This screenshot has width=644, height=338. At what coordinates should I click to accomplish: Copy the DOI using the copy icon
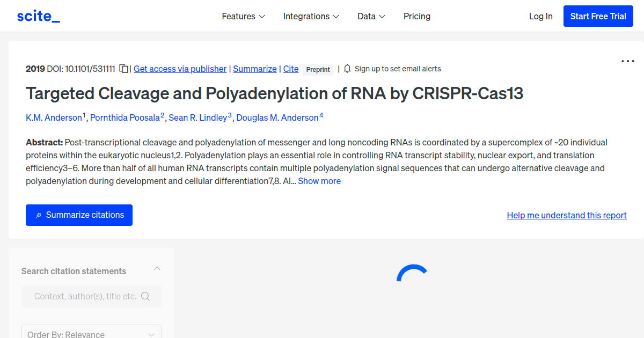123,69
